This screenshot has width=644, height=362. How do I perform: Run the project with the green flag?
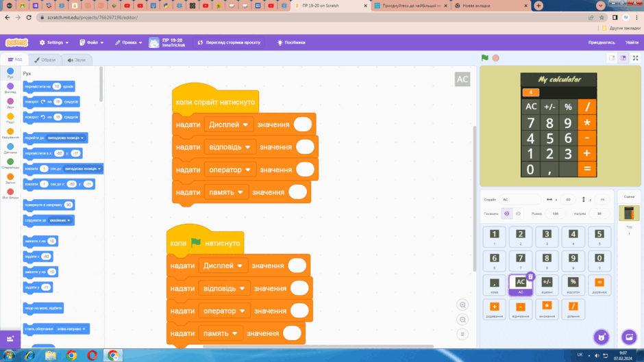pyautogui.click(x=485, y=58)
